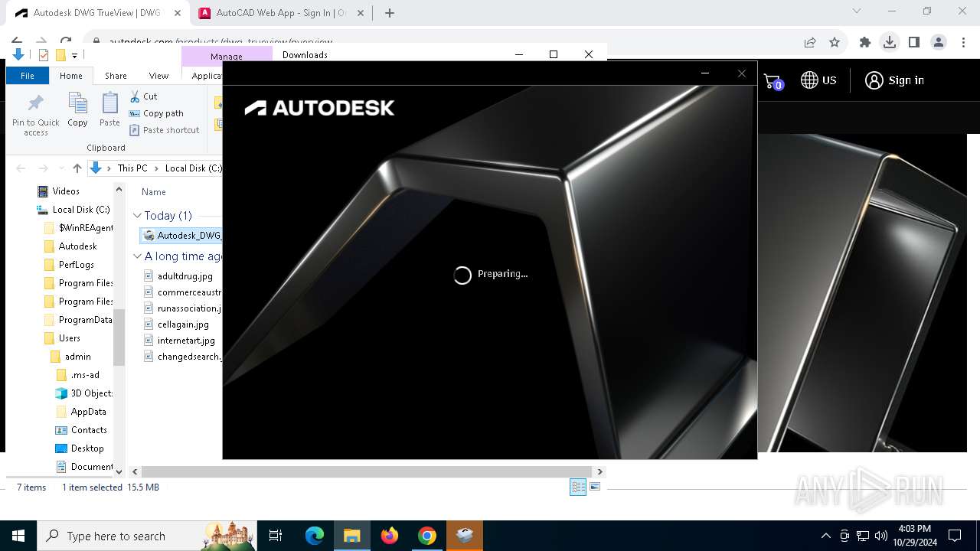This screenshot has width=980, height=551.
Task: Open Users folder in tree
Action: 69,338
